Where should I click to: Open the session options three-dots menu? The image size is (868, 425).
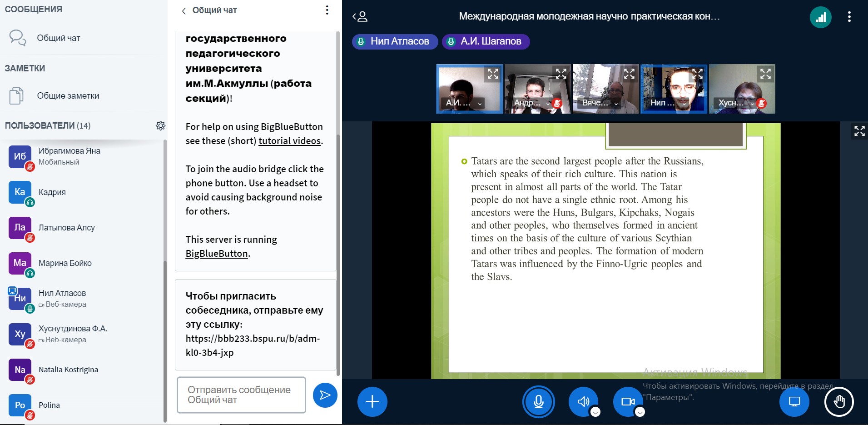pyautogui.click(x=849, y=17)
